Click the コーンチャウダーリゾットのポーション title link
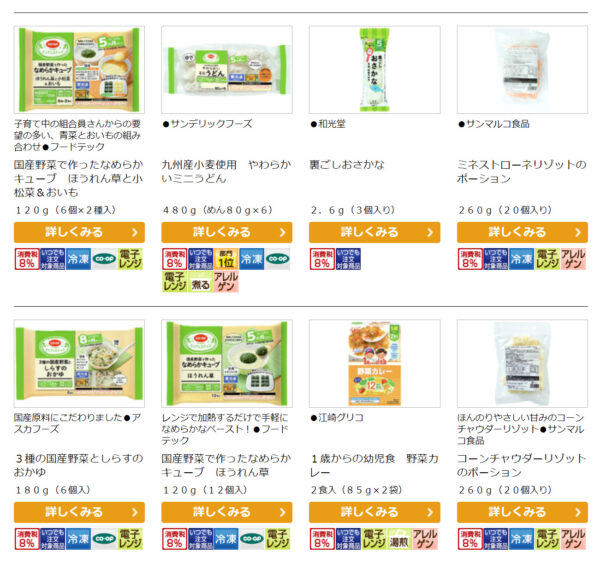This screenshot has height=564, width=600. pos(521,465)
